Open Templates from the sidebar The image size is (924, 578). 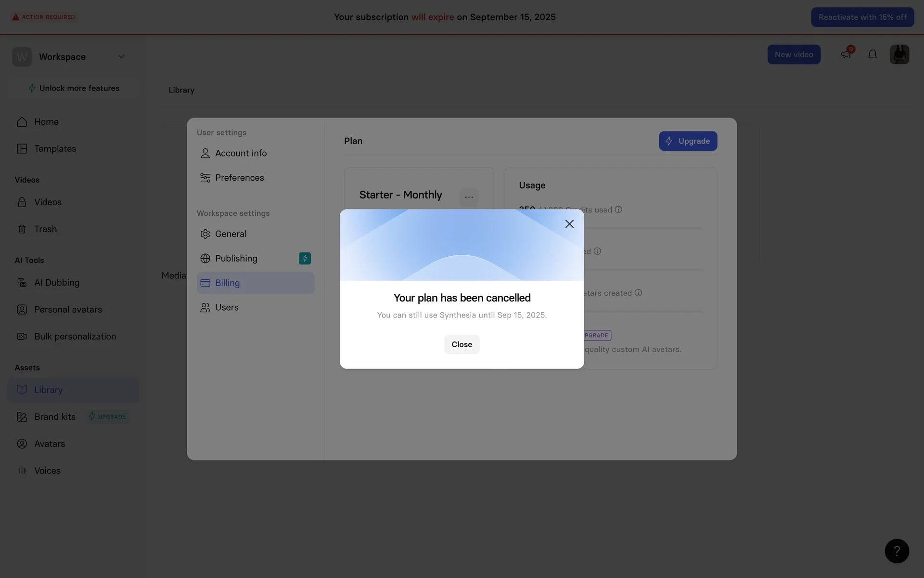pyautogui.click(x=73, y=149)
